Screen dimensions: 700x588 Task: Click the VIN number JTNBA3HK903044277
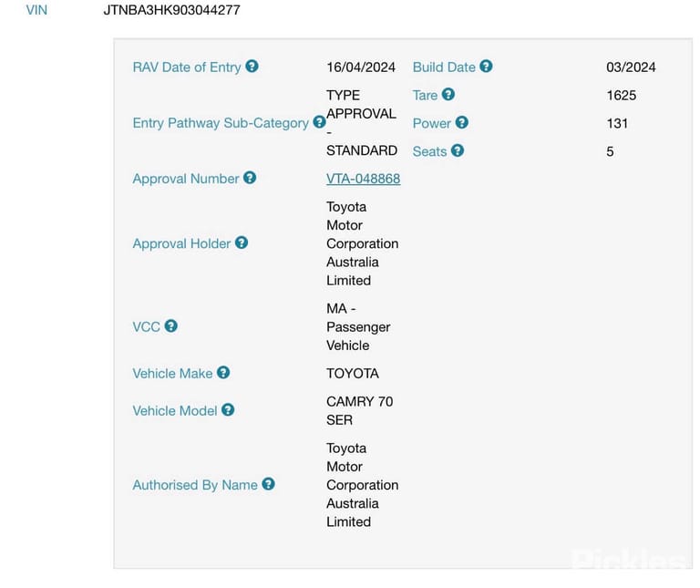(172, 10)
